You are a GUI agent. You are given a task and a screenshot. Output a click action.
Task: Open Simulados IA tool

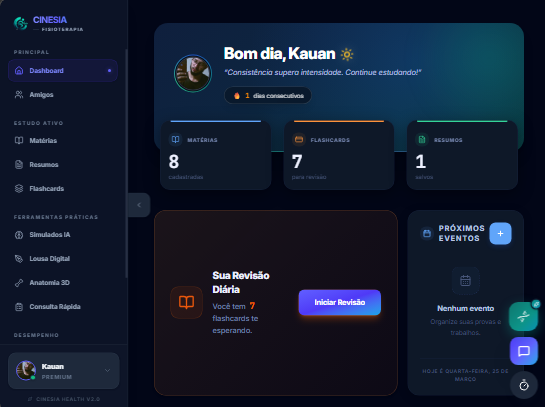point(63,235)
